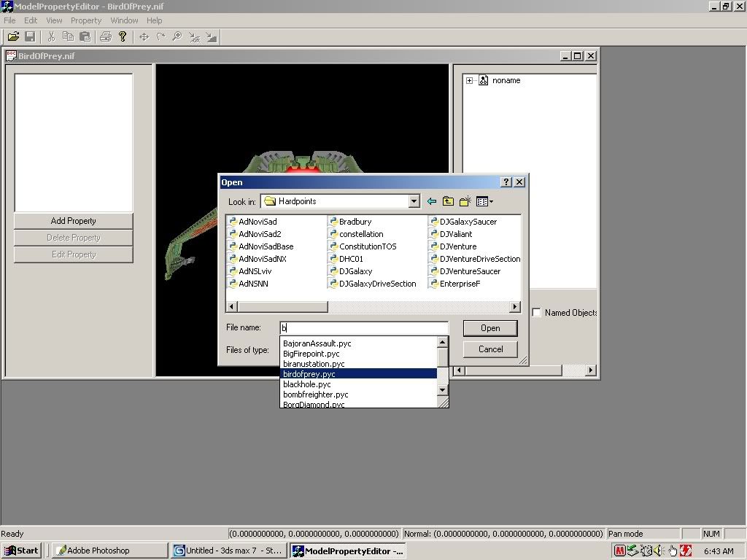Create a new folder in Open dialog
This screenshot has width=747, height=560.
tap(465, 201)
